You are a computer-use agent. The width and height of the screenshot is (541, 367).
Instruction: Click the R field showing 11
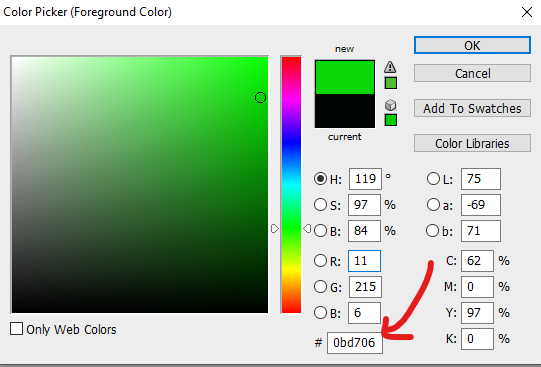click(x=364, y=261)
